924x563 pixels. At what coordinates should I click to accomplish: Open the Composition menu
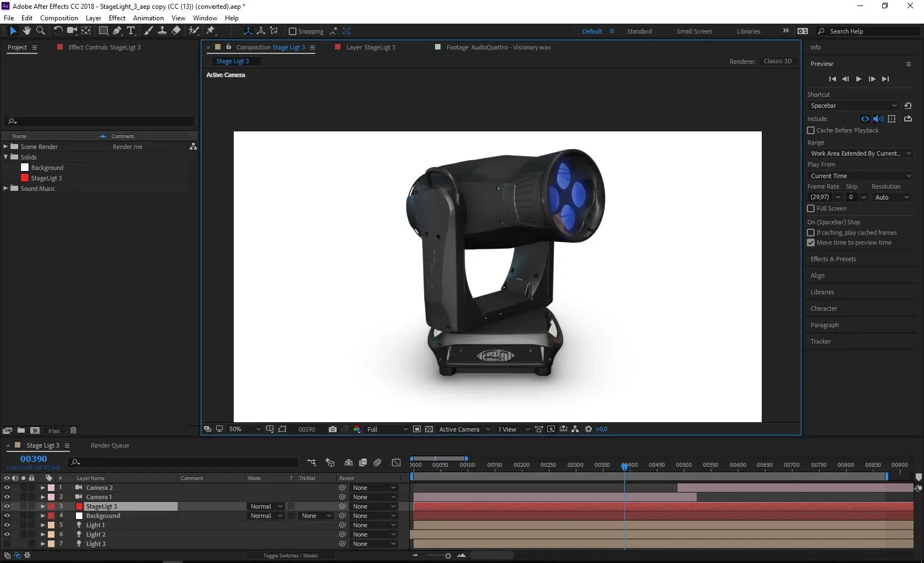pyautogui.click(x=59, y=18)
